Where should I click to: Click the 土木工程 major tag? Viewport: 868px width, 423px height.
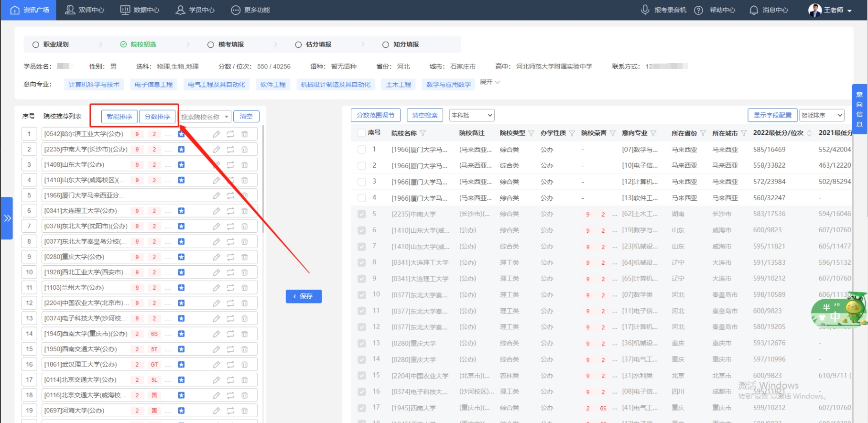point(399,85)
